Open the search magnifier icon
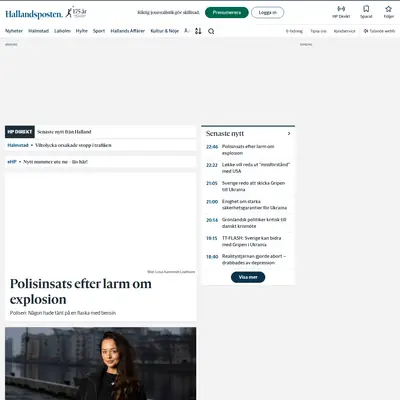 click(211, 31)
